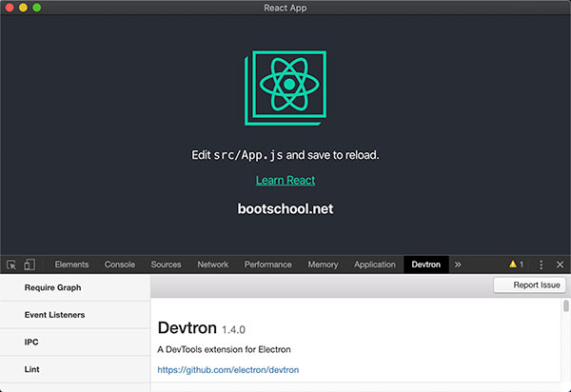571x392 pixels.
Task: Click the bootschool.net text
Action: 285,209
